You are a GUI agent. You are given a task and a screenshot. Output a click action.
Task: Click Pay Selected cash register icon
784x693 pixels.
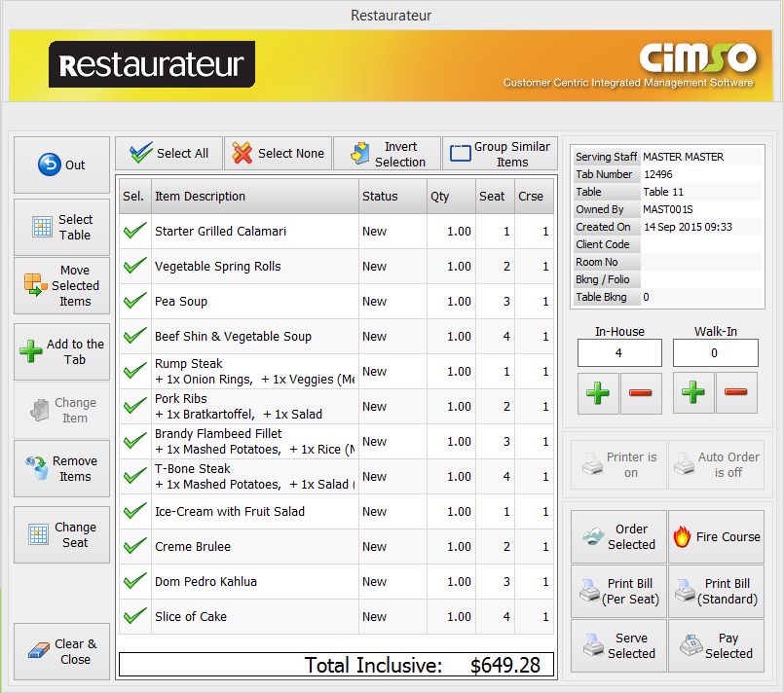(691, 645)
